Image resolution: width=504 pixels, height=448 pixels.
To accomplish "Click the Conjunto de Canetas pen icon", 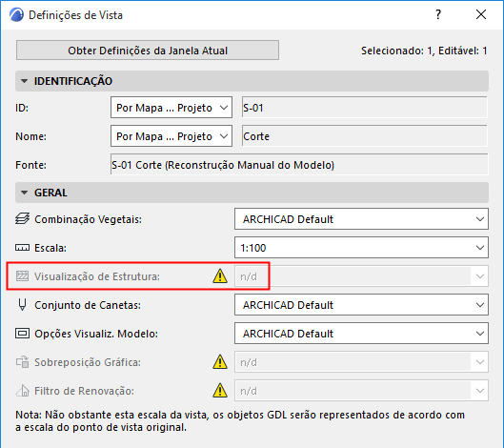I will (x=22, y=305).
